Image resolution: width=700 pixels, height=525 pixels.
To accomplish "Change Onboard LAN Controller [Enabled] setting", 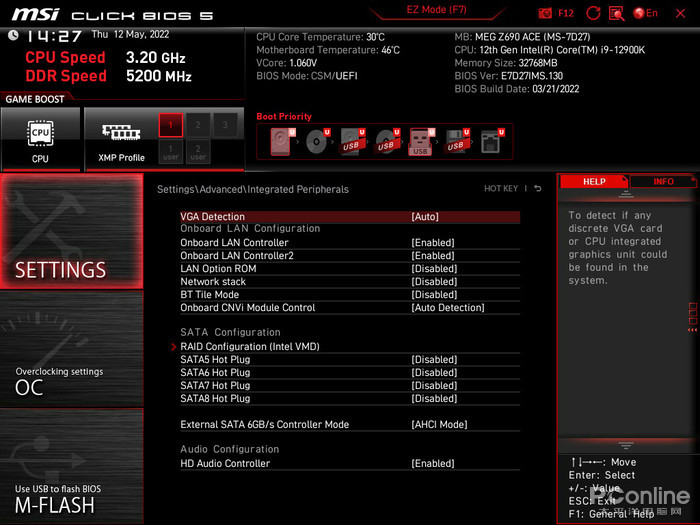I will tap(350, 242).
